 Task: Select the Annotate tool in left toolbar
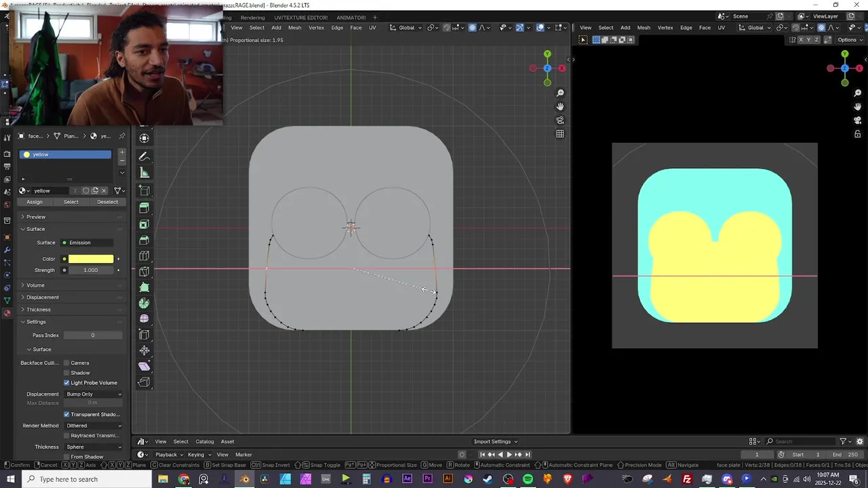(x=144, y=157)
